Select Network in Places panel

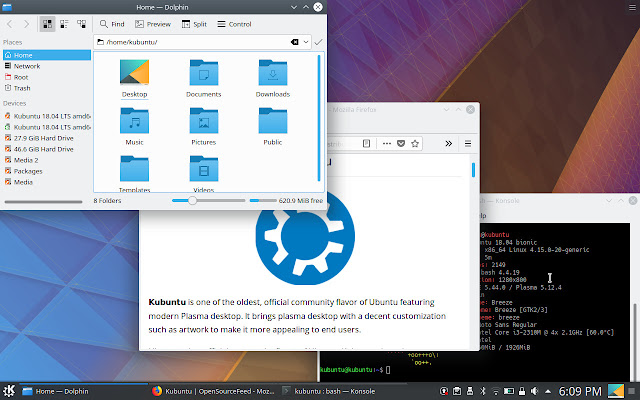click(47, 66)
